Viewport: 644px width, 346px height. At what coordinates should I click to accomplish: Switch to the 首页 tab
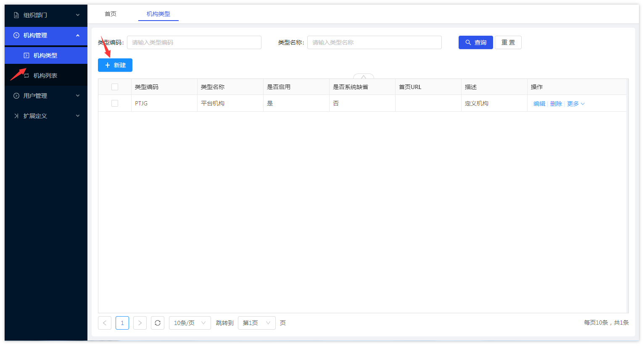(111, 14)
